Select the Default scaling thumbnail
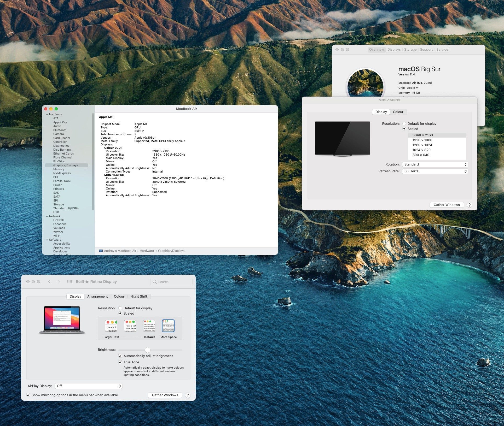The height and width of the screenshot is (426, 504). click(x=149, y=326)
